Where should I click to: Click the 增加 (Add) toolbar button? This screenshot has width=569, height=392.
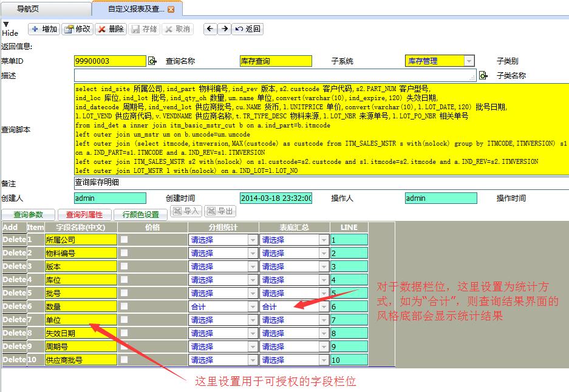coord(44,29)
